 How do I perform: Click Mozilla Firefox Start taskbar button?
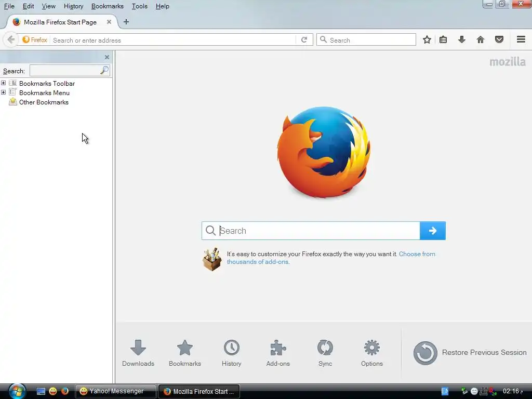(199, 391)
